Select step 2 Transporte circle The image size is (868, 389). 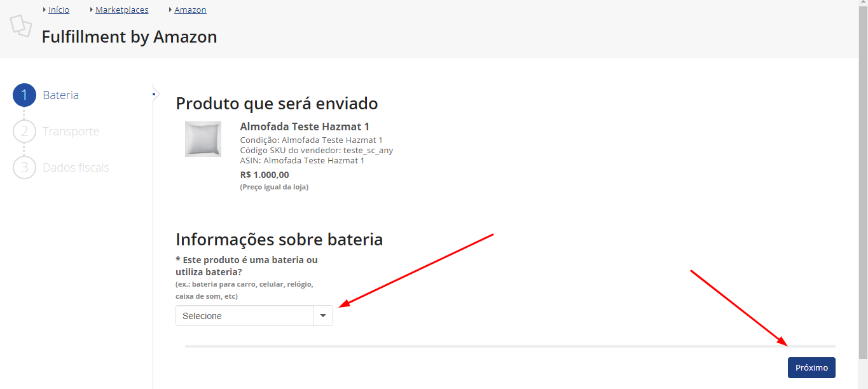[x=24, y=132]
